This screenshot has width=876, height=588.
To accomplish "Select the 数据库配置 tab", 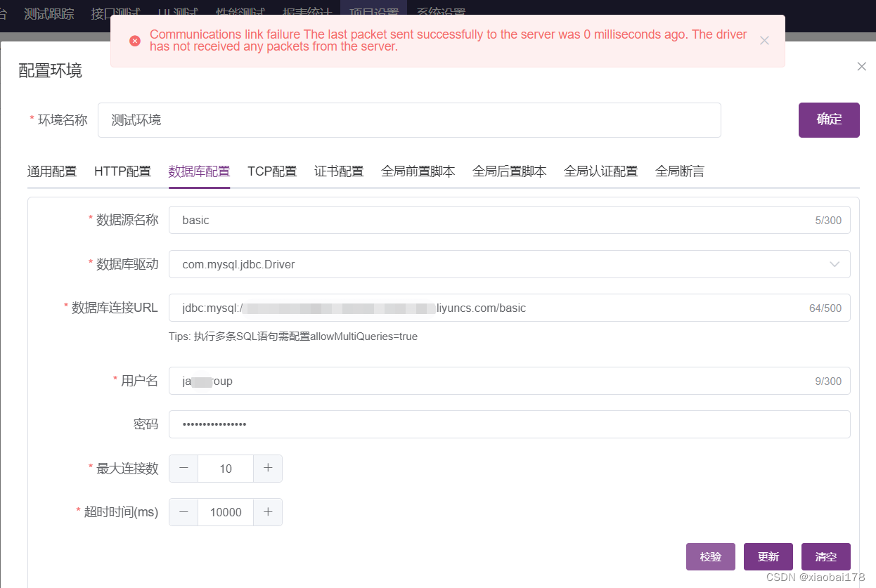I will (x=199, y=171).
